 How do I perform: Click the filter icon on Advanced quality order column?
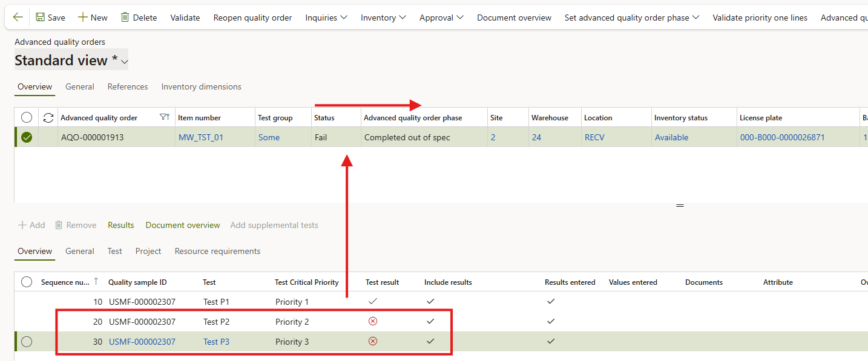[x=164, y=117]
